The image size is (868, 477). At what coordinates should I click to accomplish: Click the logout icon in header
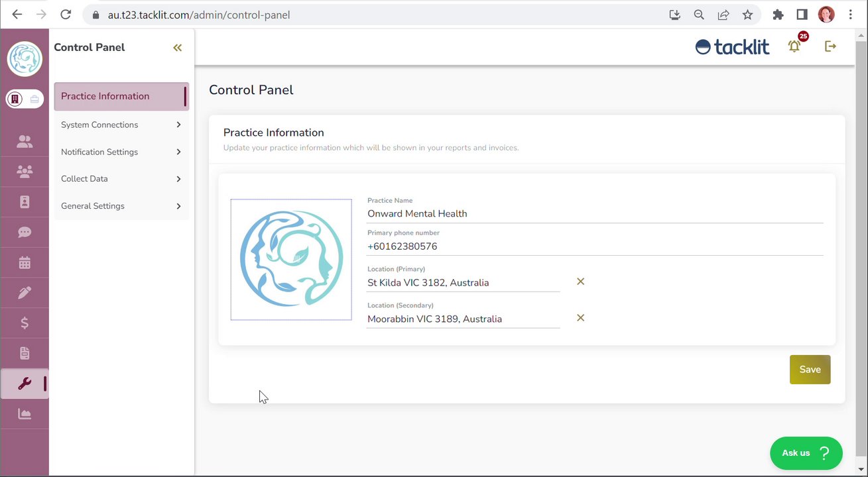point(830,46)
